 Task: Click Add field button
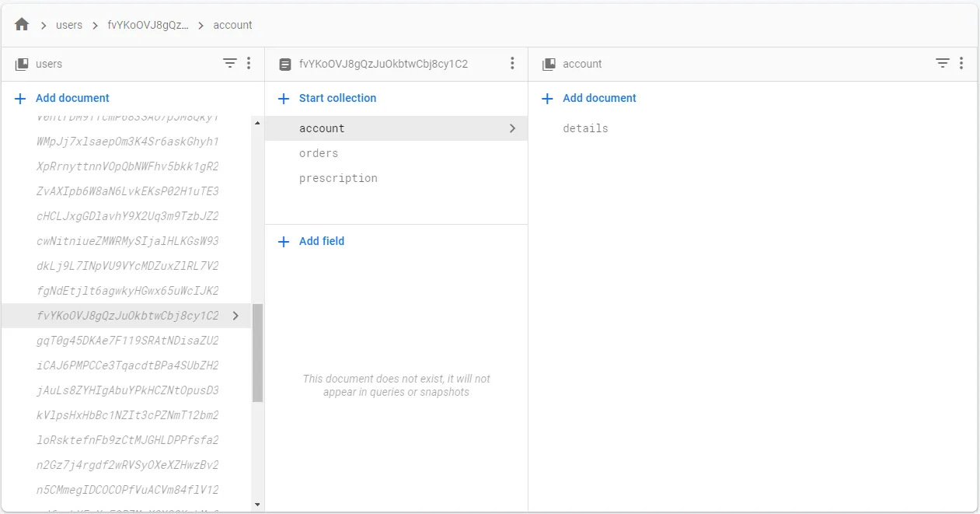(312, 241)
